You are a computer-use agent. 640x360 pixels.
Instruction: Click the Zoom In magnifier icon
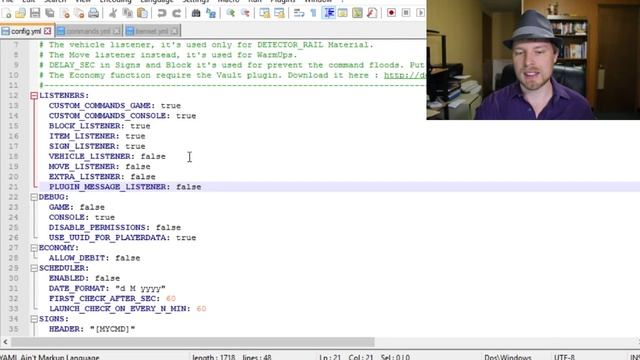coord(231,13)
